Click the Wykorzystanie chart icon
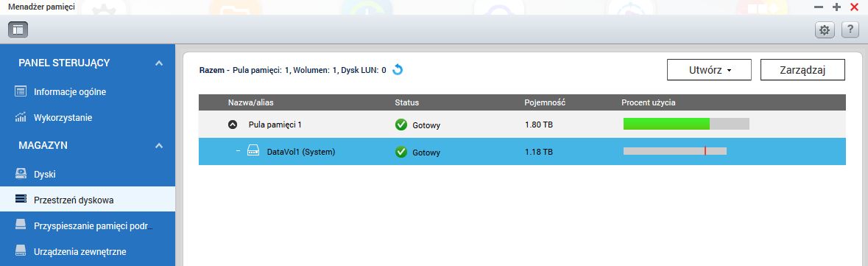Viewport: 868px width, 266px height. click(x=21, y=117)
